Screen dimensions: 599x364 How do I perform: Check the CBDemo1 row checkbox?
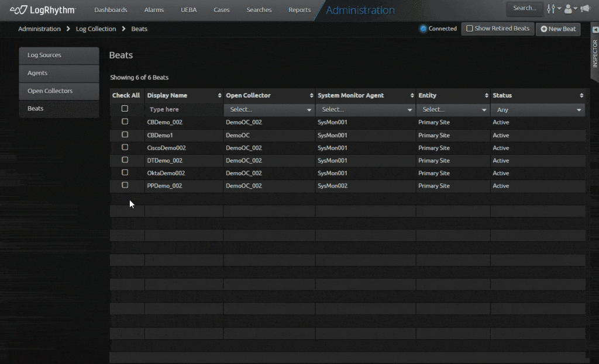[125, 134]
